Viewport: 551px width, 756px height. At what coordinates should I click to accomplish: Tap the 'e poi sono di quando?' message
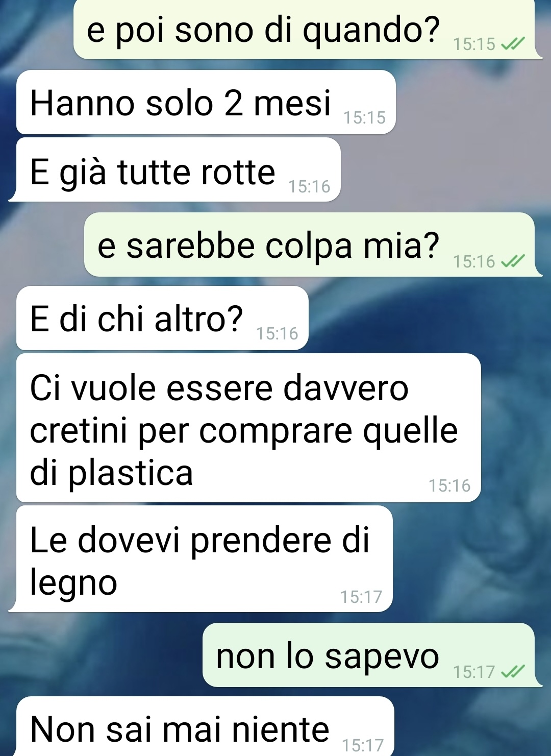pos(308,30)
